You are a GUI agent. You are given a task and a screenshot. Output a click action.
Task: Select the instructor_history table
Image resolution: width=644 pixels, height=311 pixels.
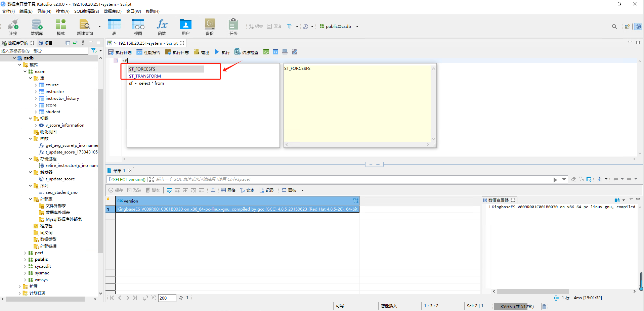pos(62,98)
